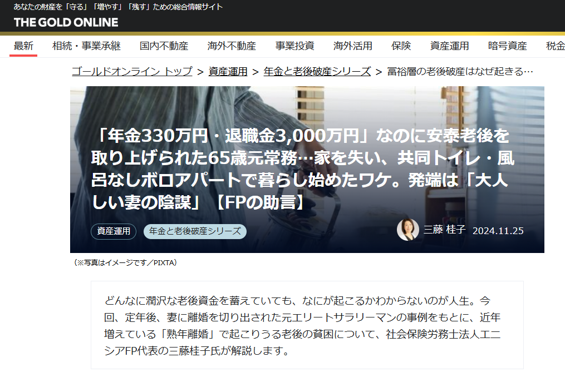
Task: Click the 年金と老後破産シリーズ tag pill
Action: click(x=195, y=231)
